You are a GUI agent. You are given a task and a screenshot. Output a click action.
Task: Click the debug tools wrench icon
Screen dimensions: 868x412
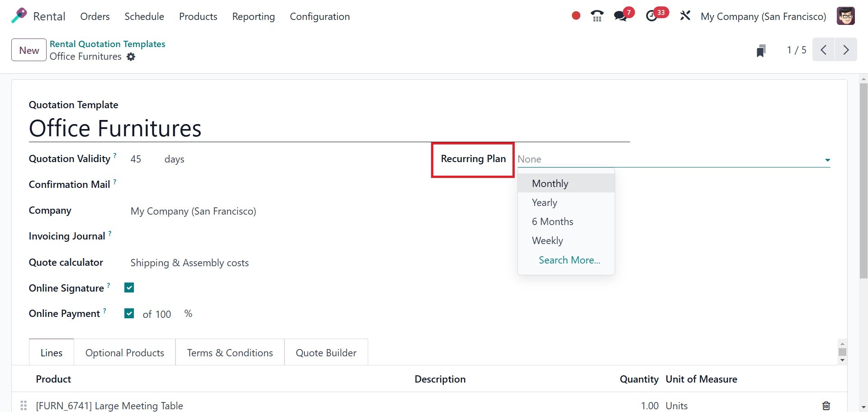click(685, 16)
